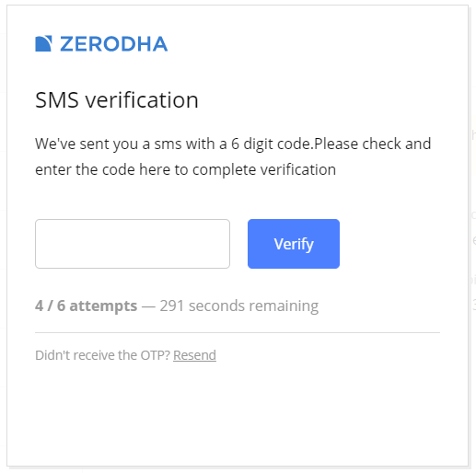
Task: Click the dash between attempts and seconds
Action: coord(148,306)
